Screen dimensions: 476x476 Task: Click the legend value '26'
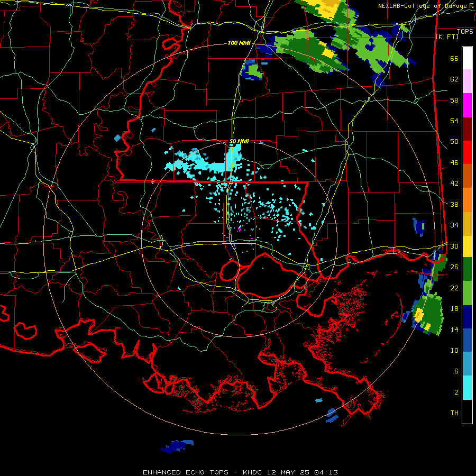pyautogui.click(x=454, y=267)
